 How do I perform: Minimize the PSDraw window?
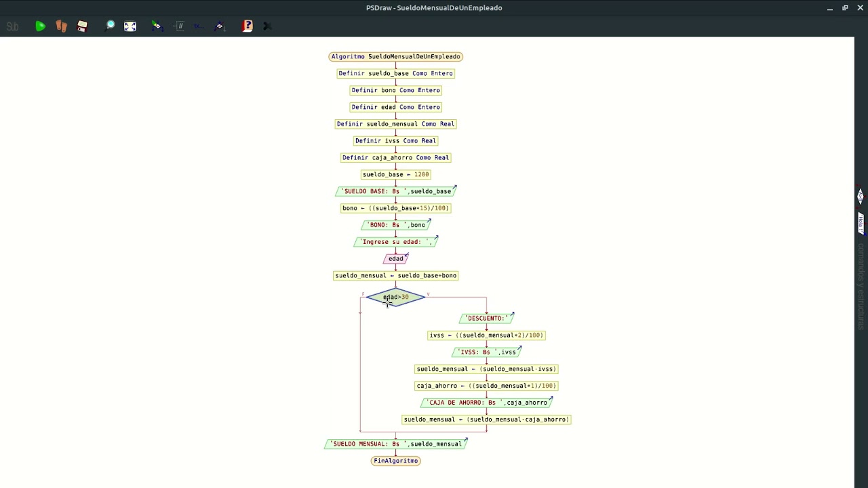(830, 8)
